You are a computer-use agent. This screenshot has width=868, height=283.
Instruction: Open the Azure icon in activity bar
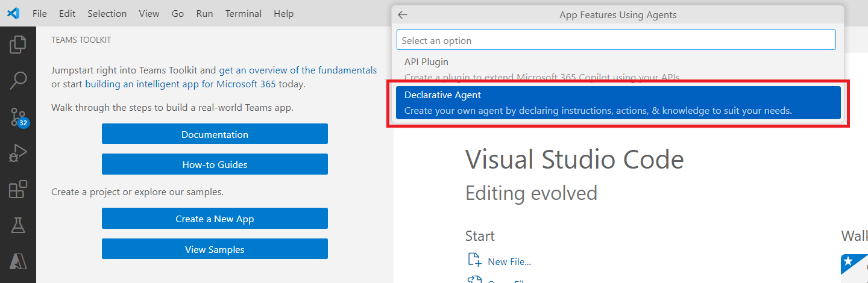tap(18, 261)
